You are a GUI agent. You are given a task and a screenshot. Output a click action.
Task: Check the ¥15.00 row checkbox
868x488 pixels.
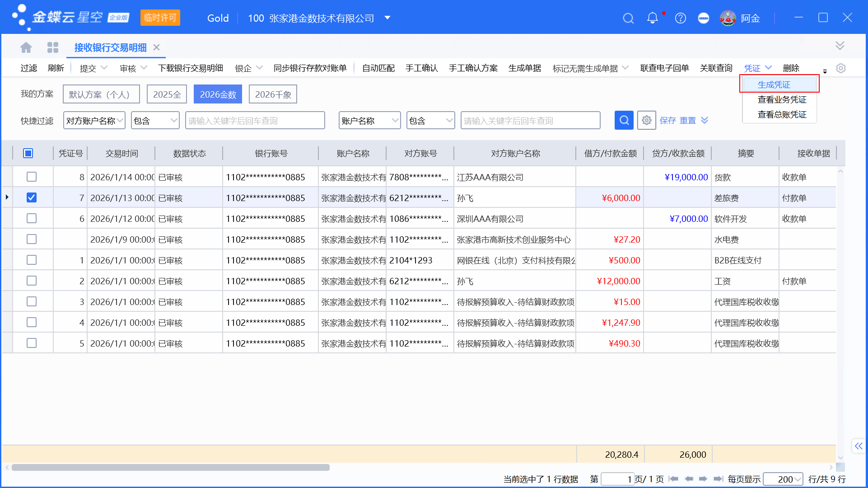(32, 301)
